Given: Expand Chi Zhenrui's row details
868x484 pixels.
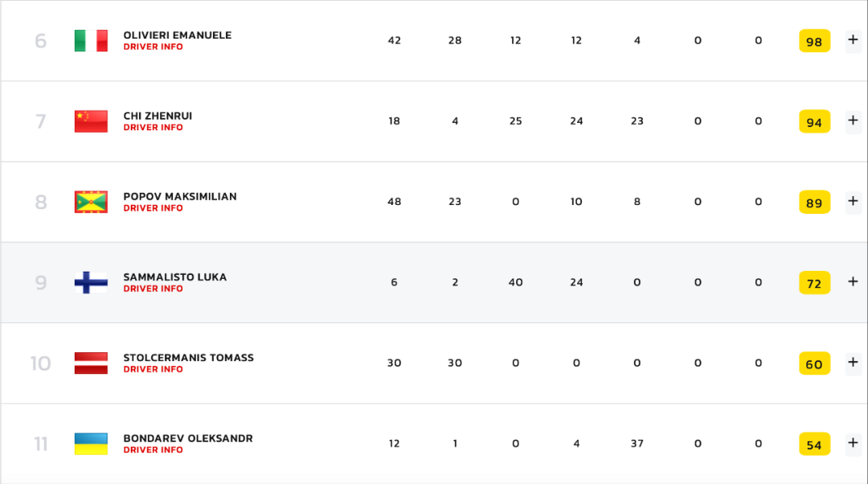Looking at the screenshot, I should click(853, 121).
